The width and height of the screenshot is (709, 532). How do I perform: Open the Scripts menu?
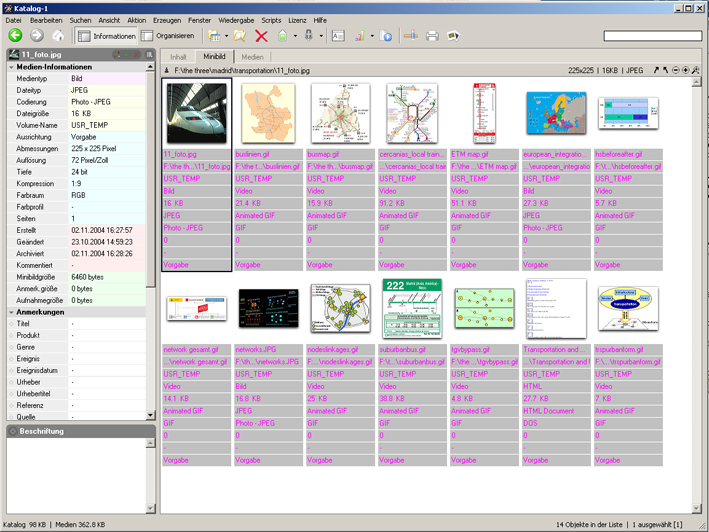tap(271, 20)
